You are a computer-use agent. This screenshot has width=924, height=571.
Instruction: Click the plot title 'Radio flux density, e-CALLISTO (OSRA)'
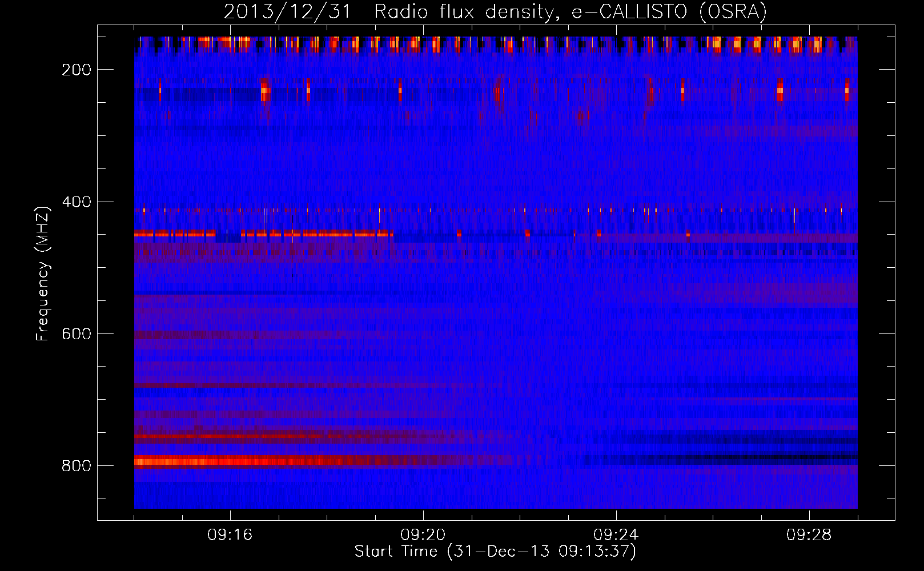570,11
